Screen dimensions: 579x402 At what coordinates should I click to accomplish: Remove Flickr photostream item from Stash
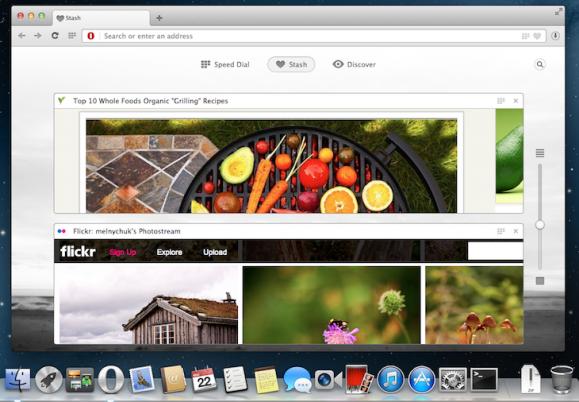click(516, 231)
